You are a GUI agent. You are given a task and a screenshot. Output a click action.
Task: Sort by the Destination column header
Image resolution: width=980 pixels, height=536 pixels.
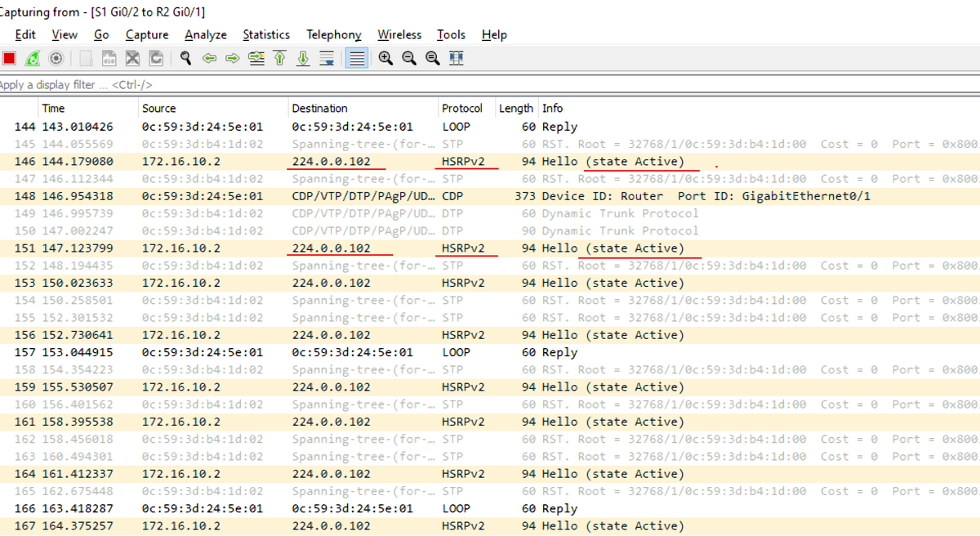[x=363, y=108]
